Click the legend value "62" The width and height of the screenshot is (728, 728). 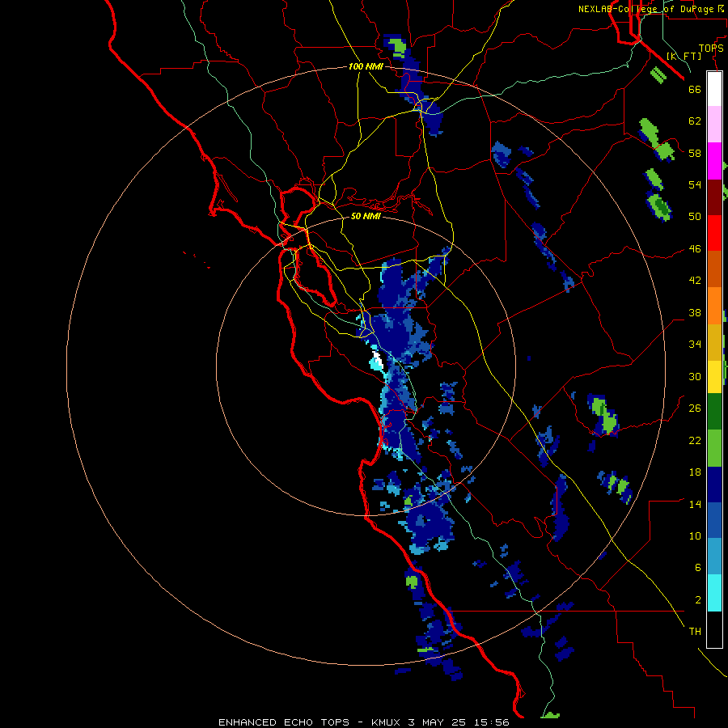coord(695,121)
